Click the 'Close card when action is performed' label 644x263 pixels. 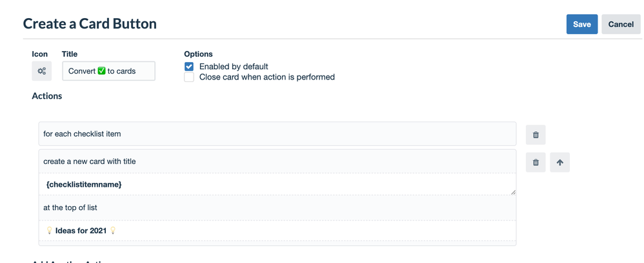(267, 77)
